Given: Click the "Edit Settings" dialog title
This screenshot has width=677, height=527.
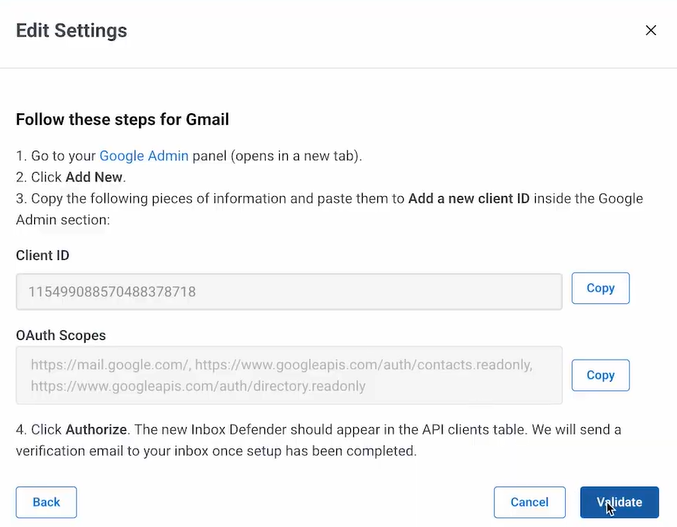Looking at the screenshot, I should 72,31.
